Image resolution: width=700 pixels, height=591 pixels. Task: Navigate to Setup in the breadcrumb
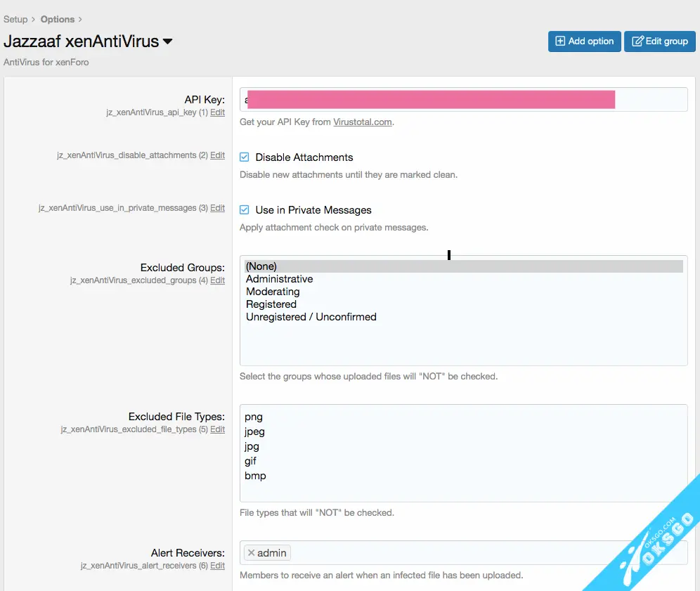tap(15, 19)
